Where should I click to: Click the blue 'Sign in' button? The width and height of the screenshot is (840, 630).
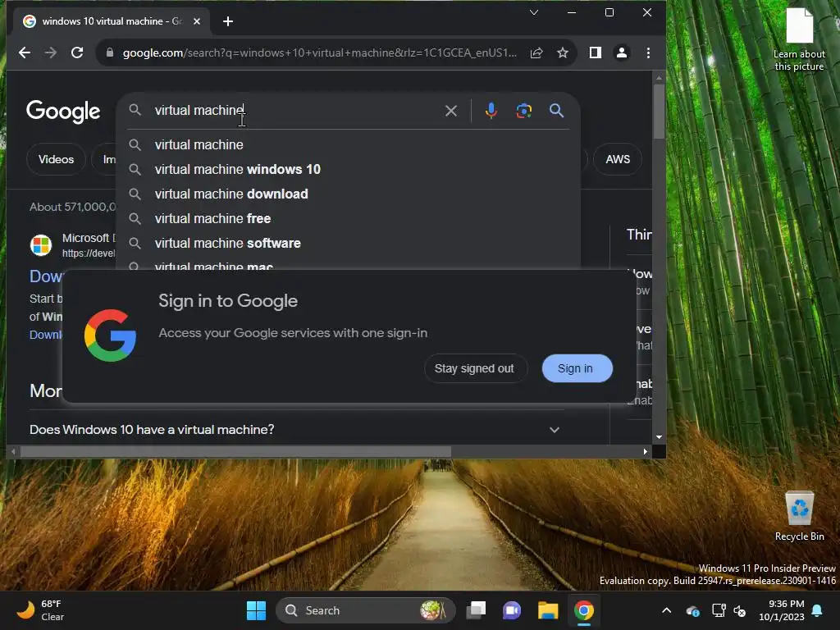tap(577, 368)
